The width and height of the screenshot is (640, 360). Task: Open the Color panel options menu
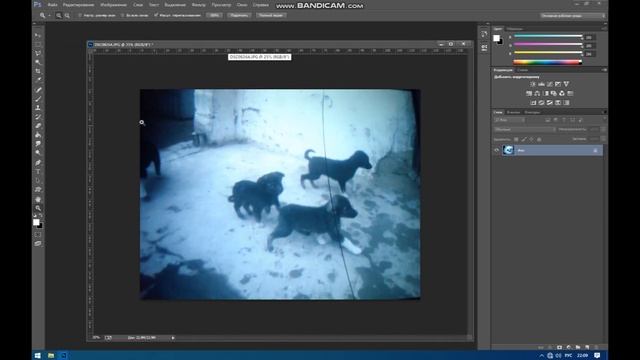click(604, 29)
